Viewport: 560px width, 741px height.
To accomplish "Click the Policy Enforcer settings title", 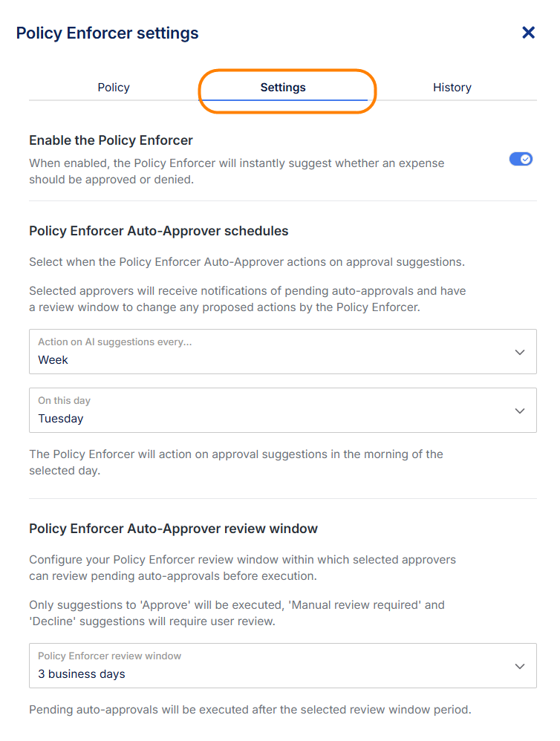I will point(107,33).
